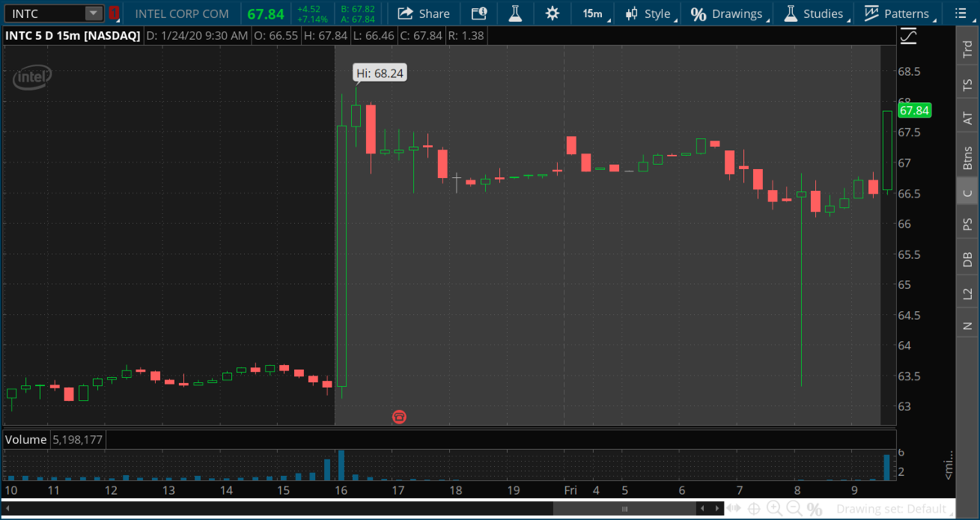Click the crosshair pan icon
The width and height of the screenshot is (980, 520).
(755, 509)
